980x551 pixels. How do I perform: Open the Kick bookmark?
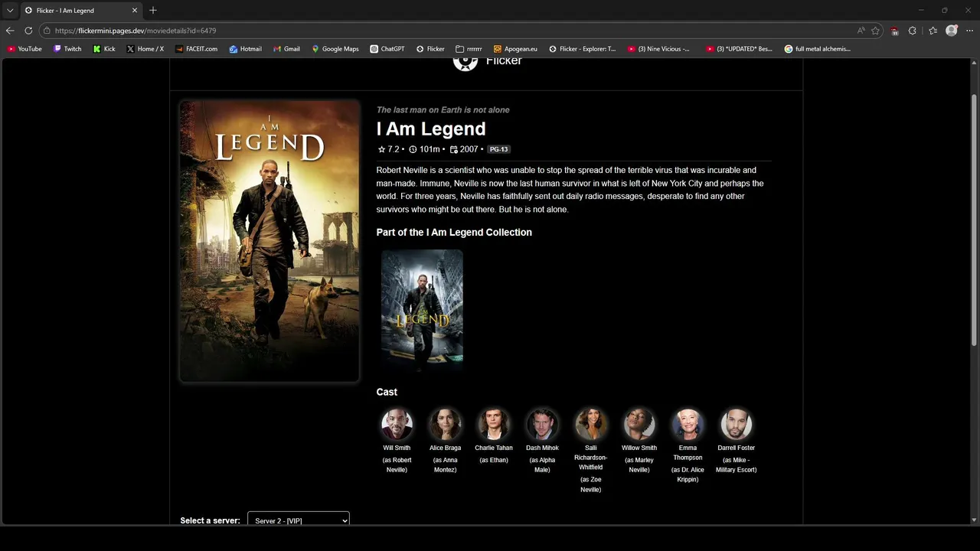pos(104,49)
